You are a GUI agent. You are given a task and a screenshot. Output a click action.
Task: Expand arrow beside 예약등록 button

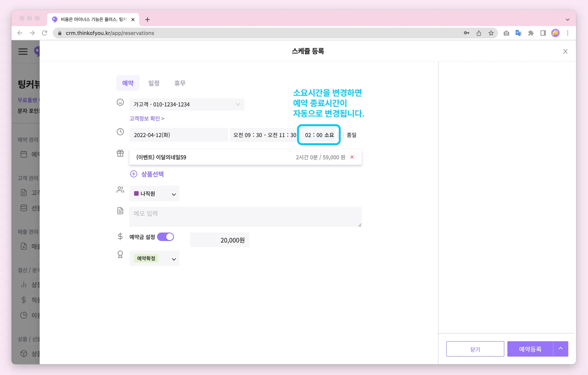(560, 349)
